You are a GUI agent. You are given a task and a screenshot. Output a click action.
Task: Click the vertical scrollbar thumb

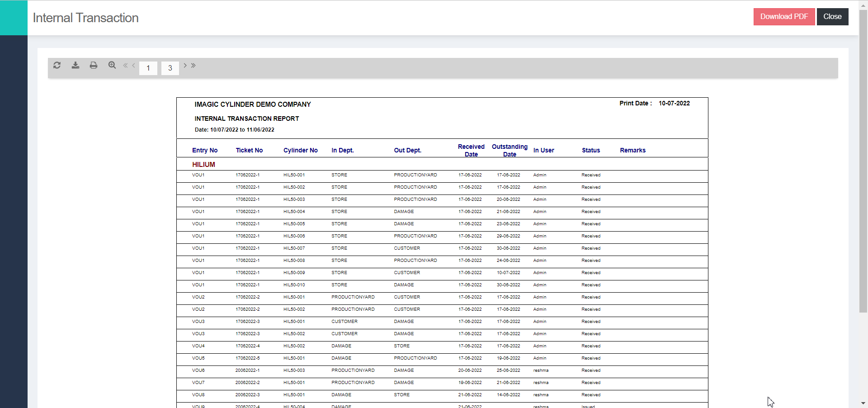tap(863, 161)
